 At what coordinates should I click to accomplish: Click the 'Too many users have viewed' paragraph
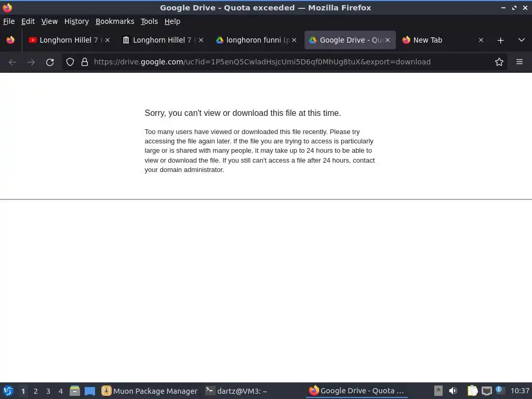point(260,151)
